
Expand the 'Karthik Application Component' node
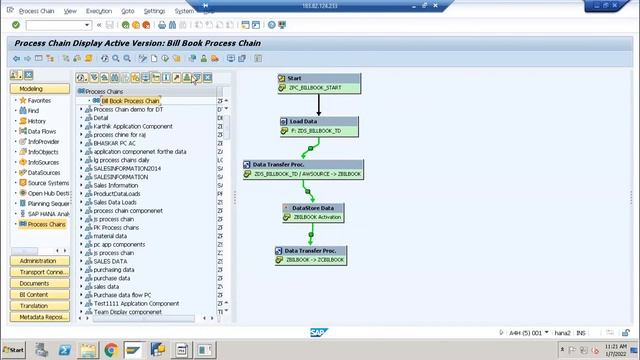tap(81, 126)
